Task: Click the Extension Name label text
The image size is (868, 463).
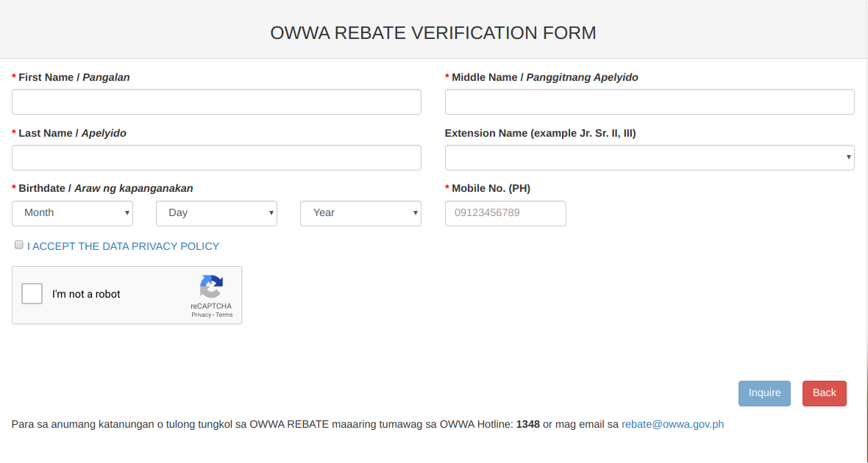Action: tap(540, 133)
